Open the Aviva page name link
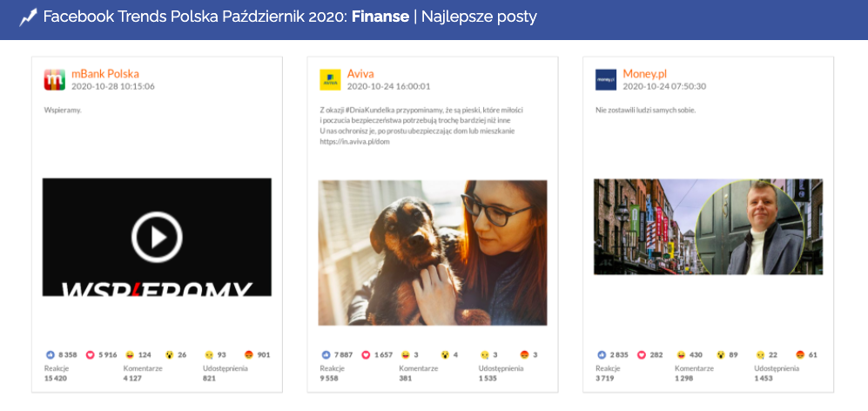This screenshot has width=868, height=411. 360,74
